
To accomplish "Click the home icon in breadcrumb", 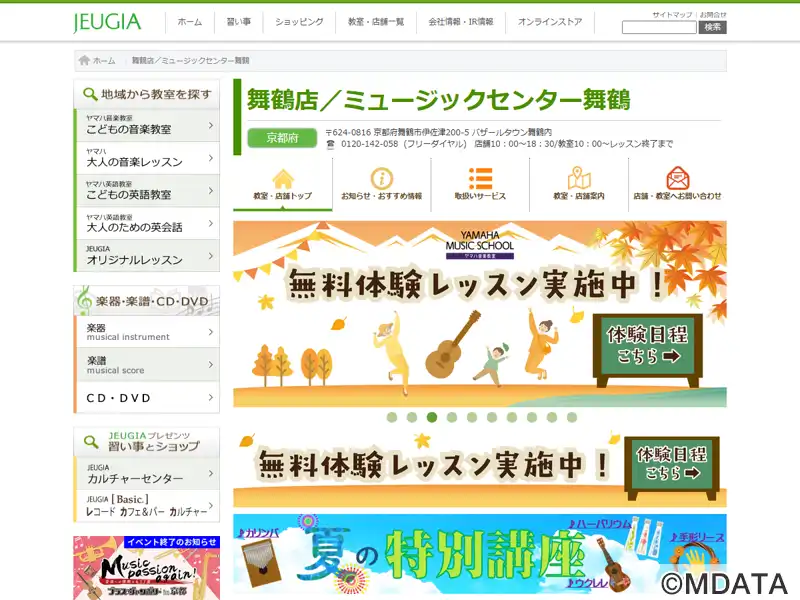I will pyautogui.click(x=84, y=61).
